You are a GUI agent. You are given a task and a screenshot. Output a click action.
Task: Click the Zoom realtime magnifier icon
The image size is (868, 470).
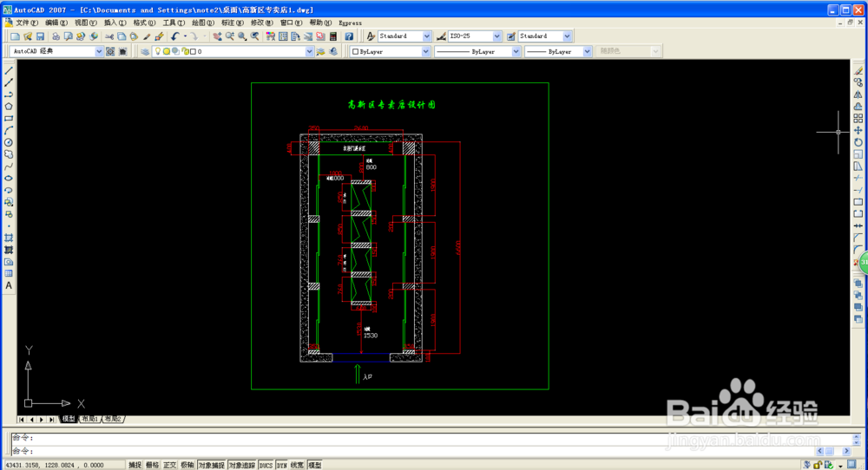tap(230, 36)
